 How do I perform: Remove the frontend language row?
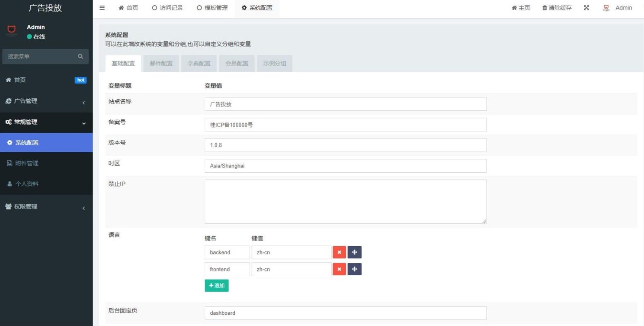[x=339, y=269]
